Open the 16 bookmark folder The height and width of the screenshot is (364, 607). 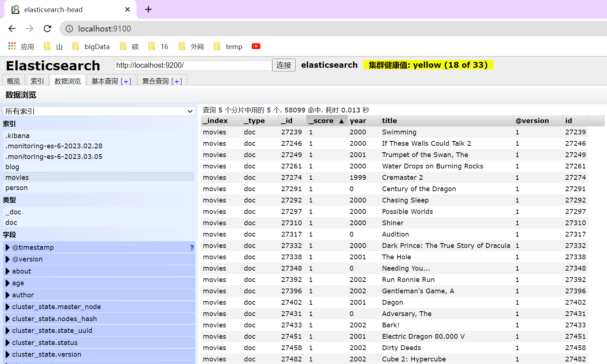click(158, 47)
